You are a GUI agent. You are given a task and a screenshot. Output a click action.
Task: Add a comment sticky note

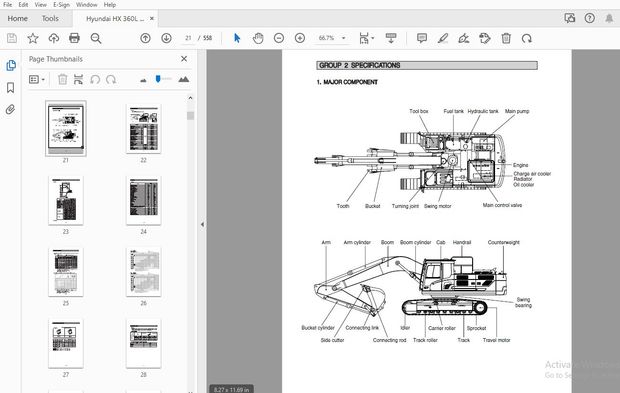click(x=422, y=38)
